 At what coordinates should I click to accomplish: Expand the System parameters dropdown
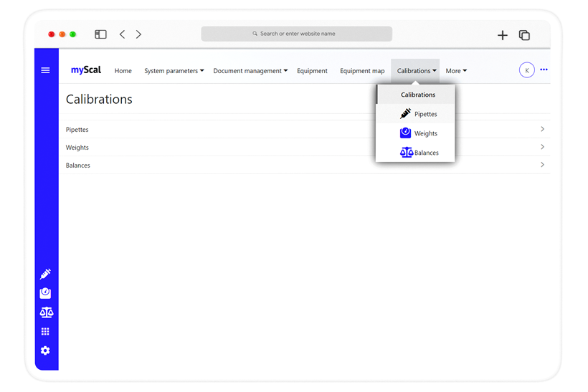[x=174, y=71]
